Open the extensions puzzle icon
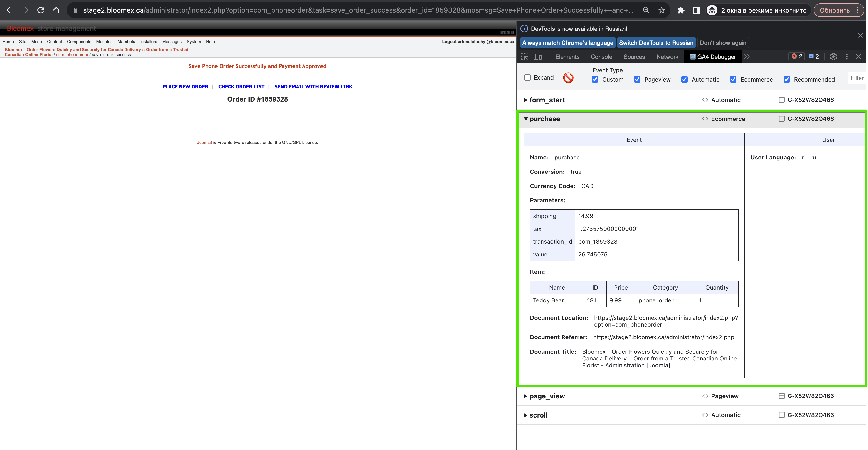The height and width of the screenshot is (450, 868). coord(681,10)
